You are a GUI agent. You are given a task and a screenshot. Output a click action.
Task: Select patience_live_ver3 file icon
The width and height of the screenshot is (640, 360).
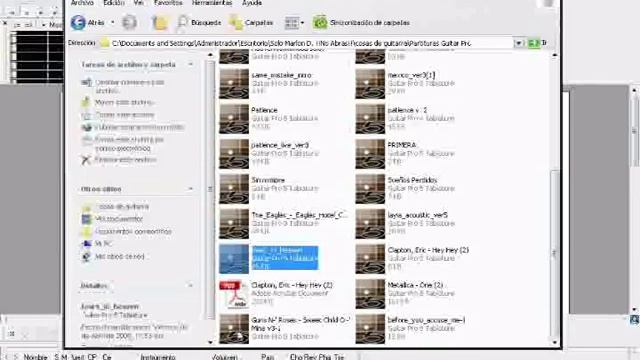(234, 154)
